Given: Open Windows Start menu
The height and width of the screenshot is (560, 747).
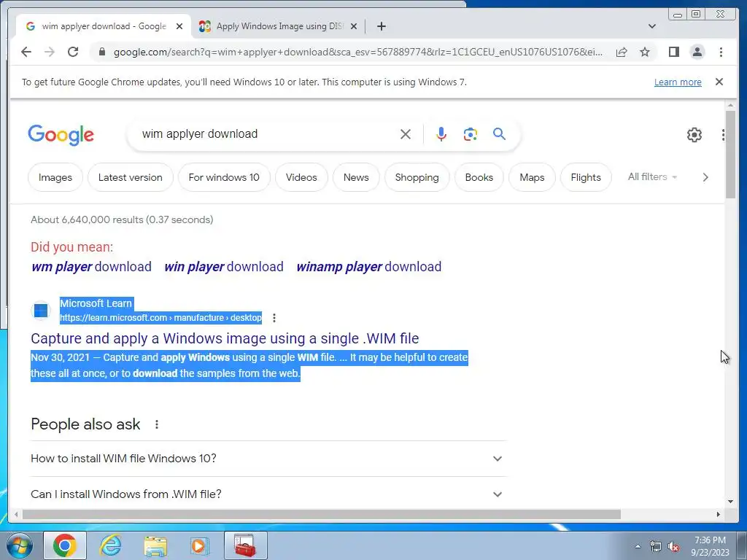Looking at the screenshot, I should click(x=20, y=545).
